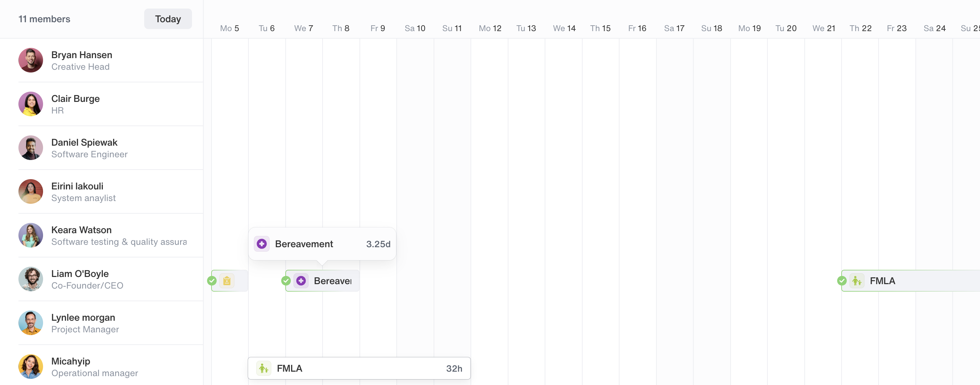Click HR role text under Clair Burge
The width and height of the screenshot is (980, 385).
[57, 110]
